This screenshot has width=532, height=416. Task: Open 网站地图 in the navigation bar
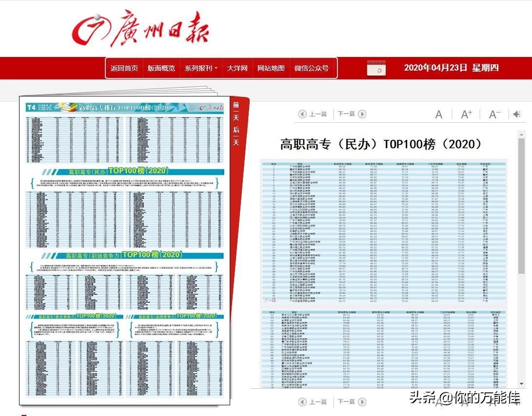click(x=271, y=68)
